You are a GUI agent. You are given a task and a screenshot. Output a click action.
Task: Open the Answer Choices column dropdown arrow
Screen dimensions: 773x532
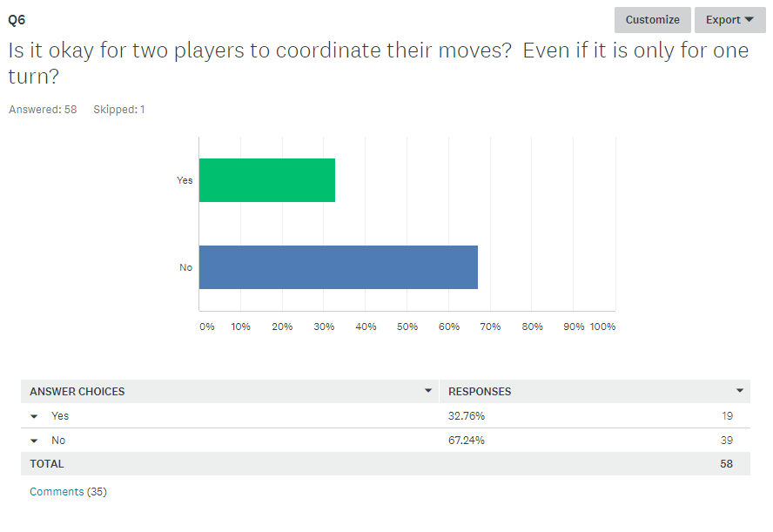(428, 390)
